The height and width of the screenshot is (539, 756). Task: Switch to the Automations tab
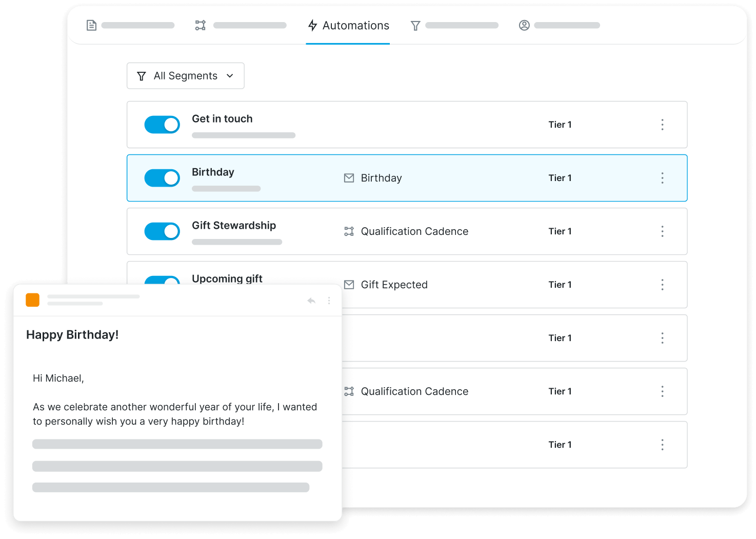348,26
